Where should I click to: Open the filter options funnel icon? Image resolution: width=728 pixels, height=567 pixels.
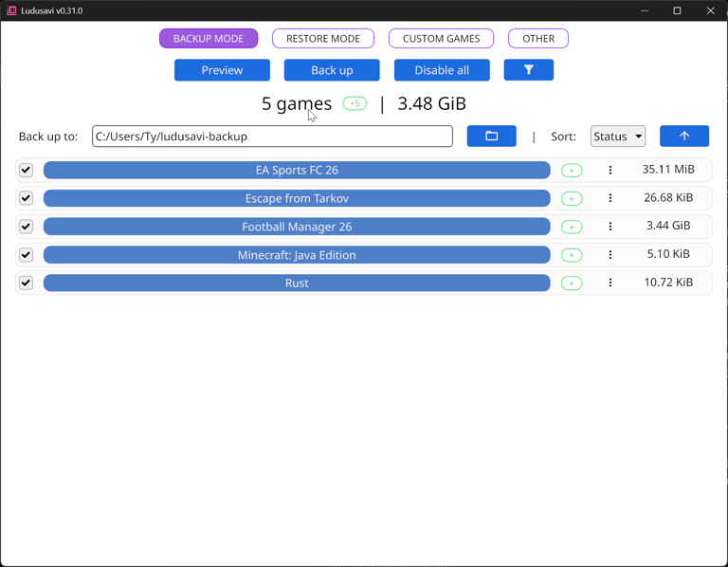click(x=528, y=70)
